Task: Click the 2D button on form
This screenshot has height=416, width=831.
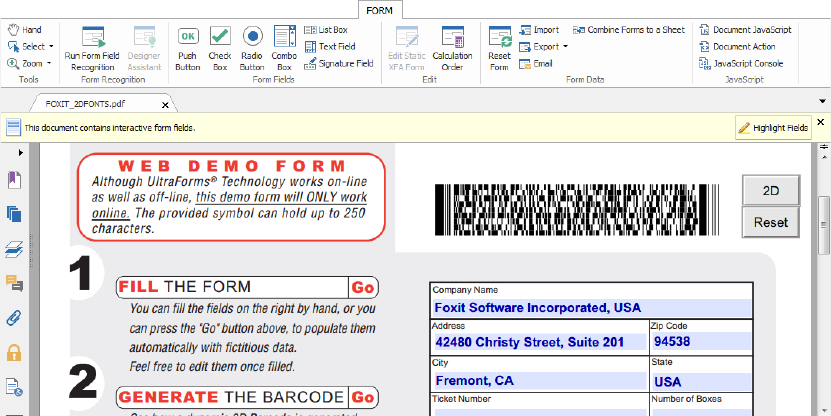Action: pyautogui.click(x=771, y=191)
